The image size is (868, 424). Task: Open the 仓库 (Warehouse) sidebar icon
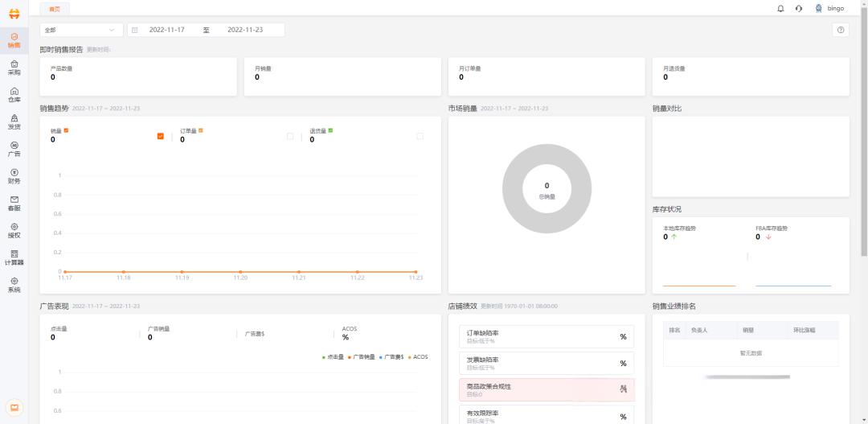tap(14, 95)
